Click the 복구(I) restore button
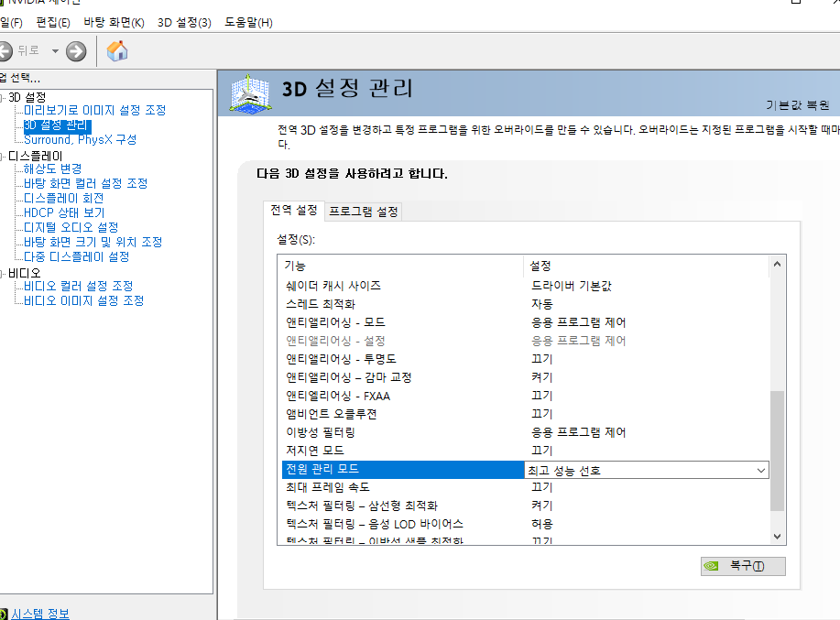The height and width of the screenshot is (620, 840). [743, 566]
